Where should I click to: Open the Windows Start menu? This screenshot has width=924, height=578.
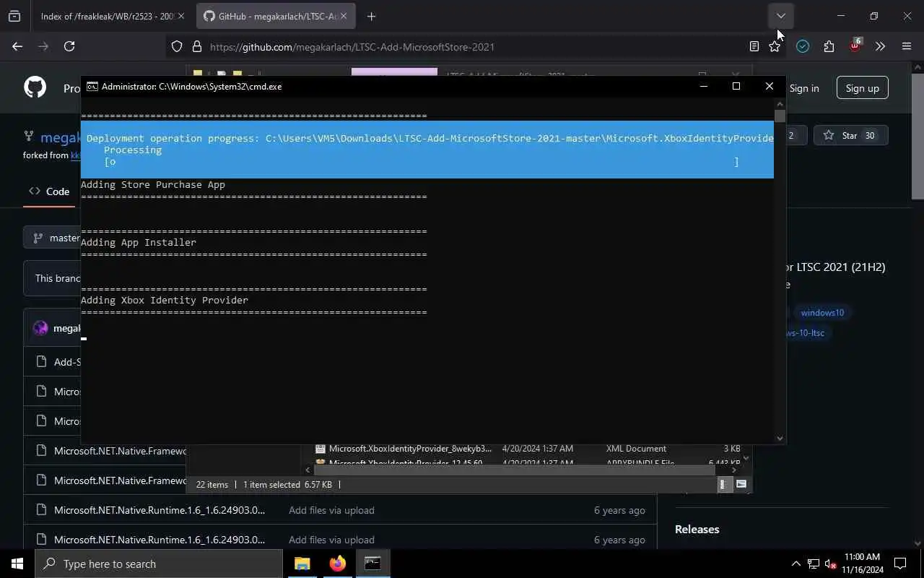(17, 564)
